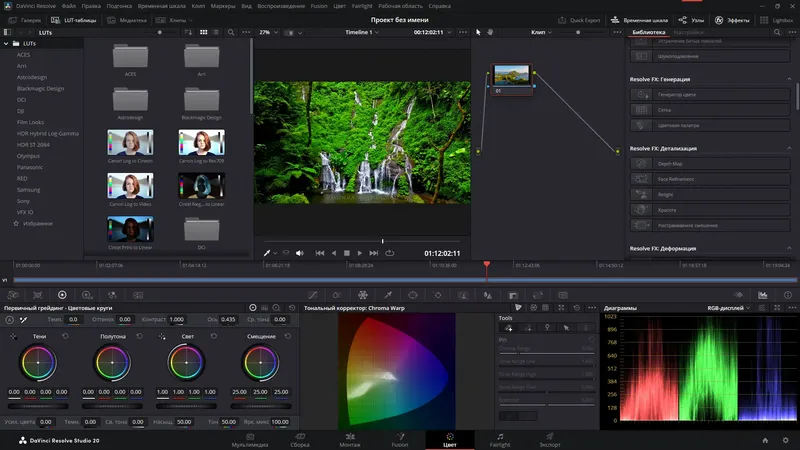Click the Эффекты panel button
The image size is (800, 450).
click(733, 19)
